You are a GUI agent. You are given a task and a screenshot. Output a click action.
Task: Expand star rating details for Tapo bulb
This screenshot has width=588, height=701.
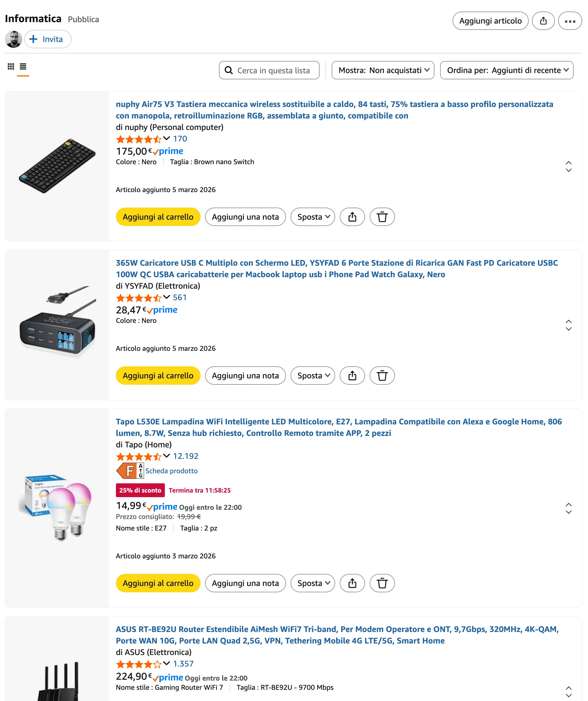click(x=166, y=456)
